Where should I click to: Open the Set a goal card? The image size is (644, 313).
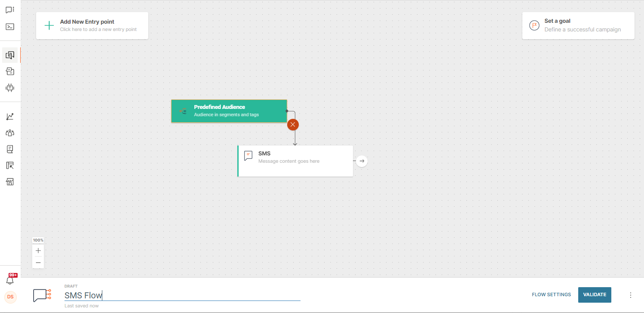point(578,25)
